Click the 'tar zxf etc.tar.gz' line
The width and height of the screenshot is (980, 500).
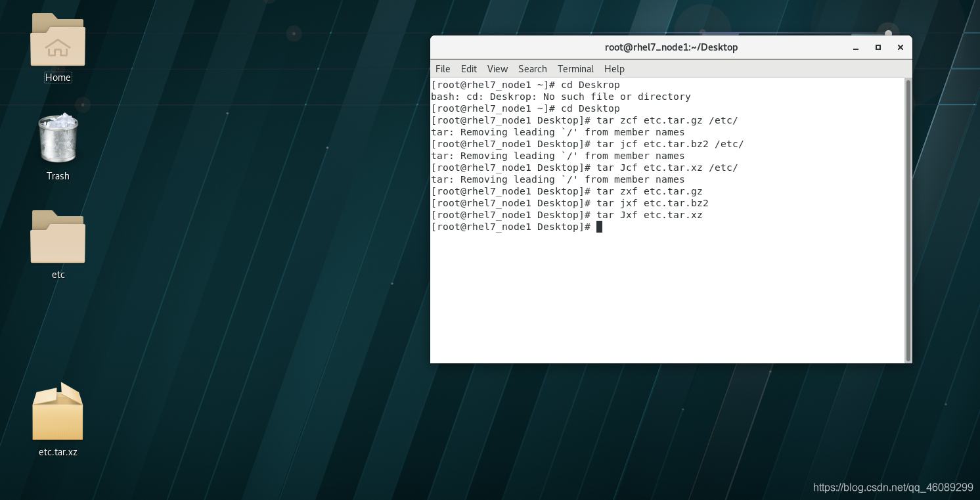[x=567, y=191]
